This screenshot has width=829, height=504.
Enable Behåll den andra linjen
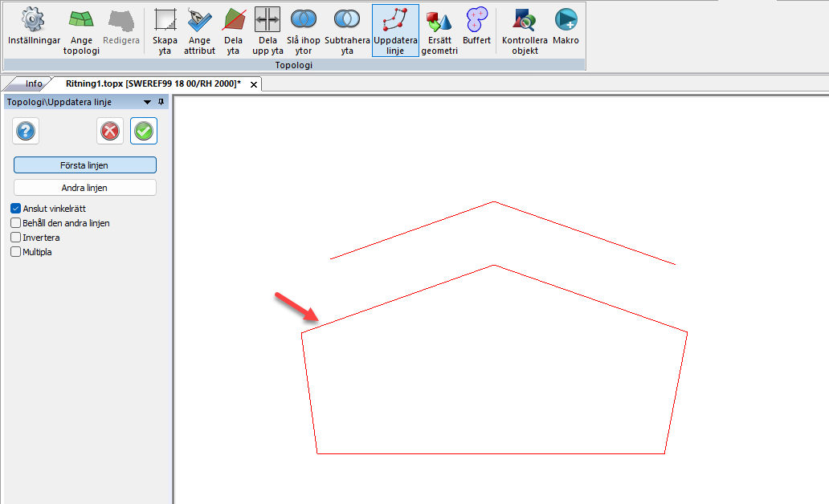(x=15, y=223)
